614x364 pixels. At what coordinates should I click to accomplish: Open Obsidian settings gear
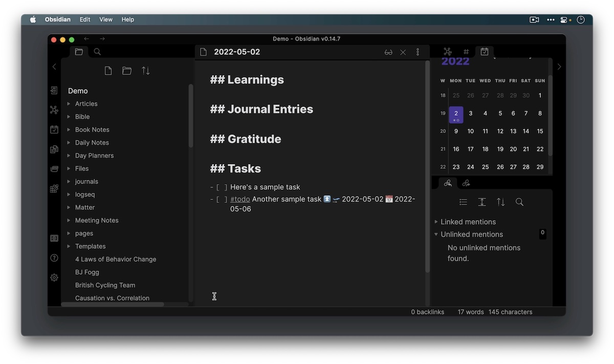point(54,278)
